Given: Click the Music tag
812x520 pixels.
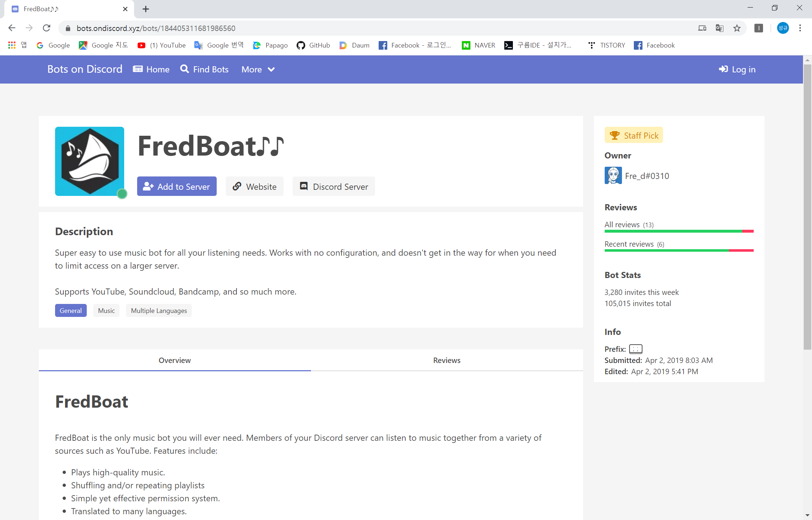Looking at the screenshot, I should [106, 310].
